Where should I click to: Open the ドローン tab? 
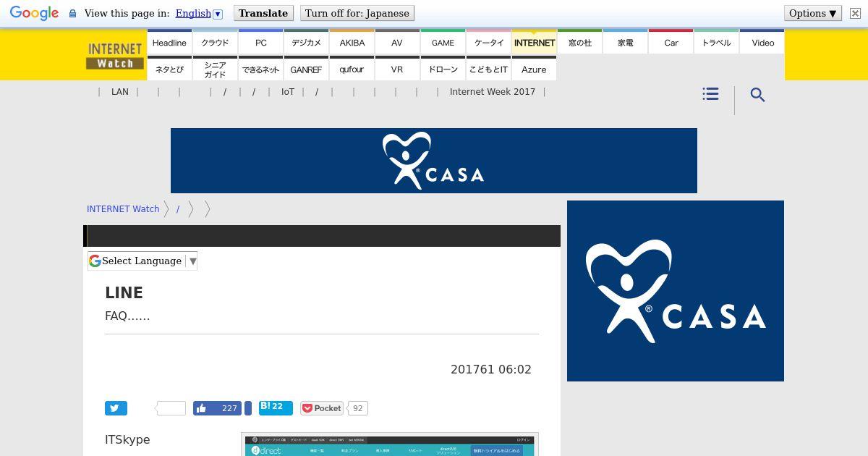pos(443,69)
